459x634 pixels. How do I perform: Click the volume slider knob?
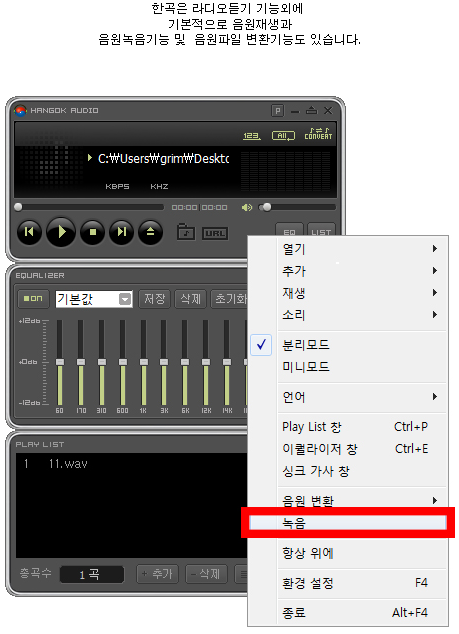(x=267, y=207)
